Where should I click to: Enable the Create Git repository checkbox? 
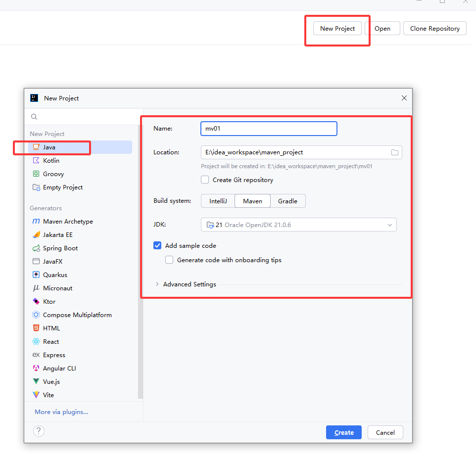pyautogui.click(x=205, y=180)
